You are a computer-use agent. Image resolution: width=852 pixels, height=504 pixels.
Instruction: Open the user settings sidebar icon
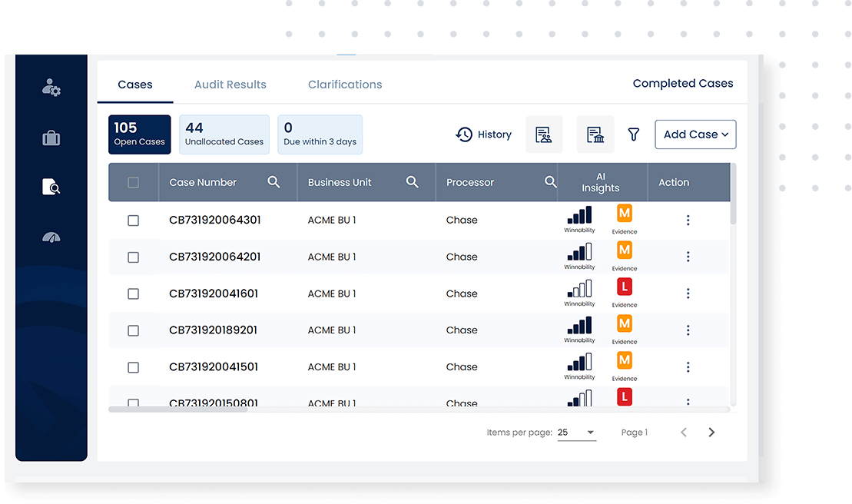[51, 88]
